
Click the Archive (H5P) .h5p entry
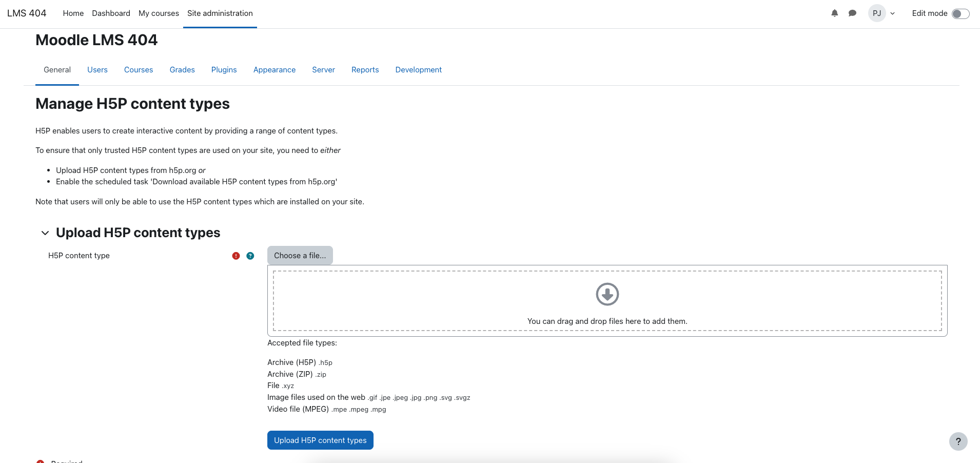point(300,362)
